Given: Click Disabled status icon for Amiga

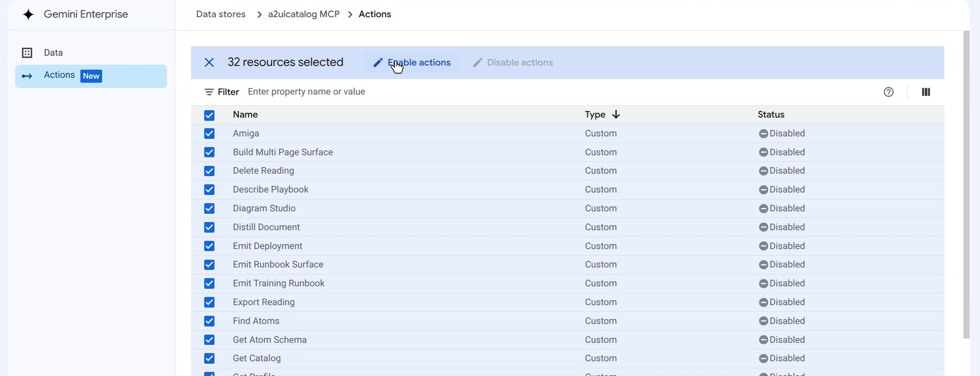Looking at the screenshot, I should (x=763, y=134).
